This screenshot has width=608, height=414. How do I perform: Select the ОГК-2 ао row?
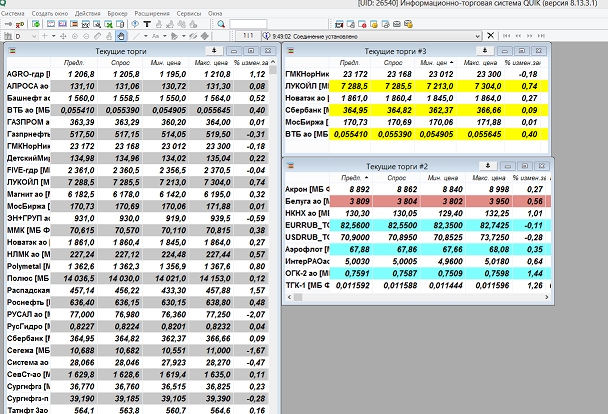point(418,273)
